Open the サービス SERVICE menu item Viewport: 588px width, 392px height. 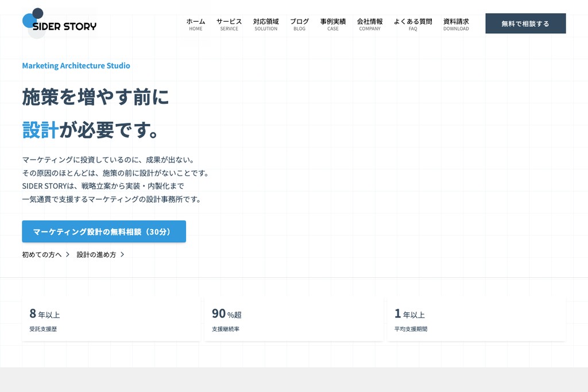tap(229, 24)
